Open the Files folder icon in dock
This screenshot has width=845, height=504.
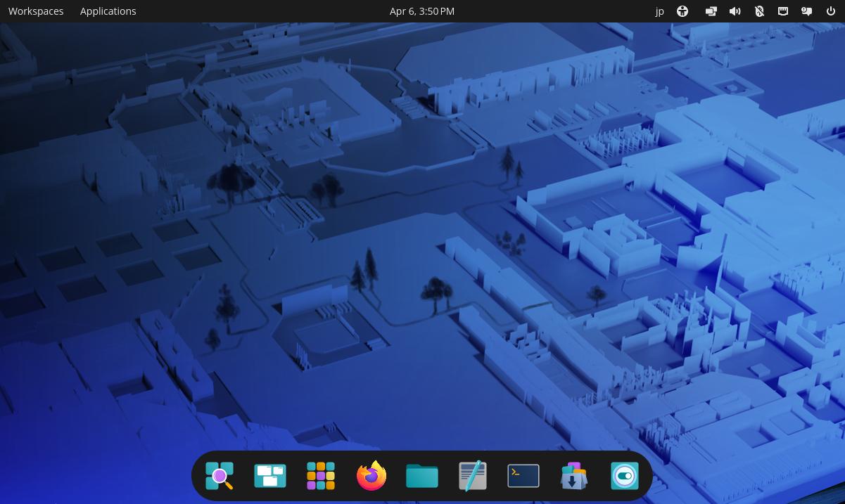tap(422, 476)
